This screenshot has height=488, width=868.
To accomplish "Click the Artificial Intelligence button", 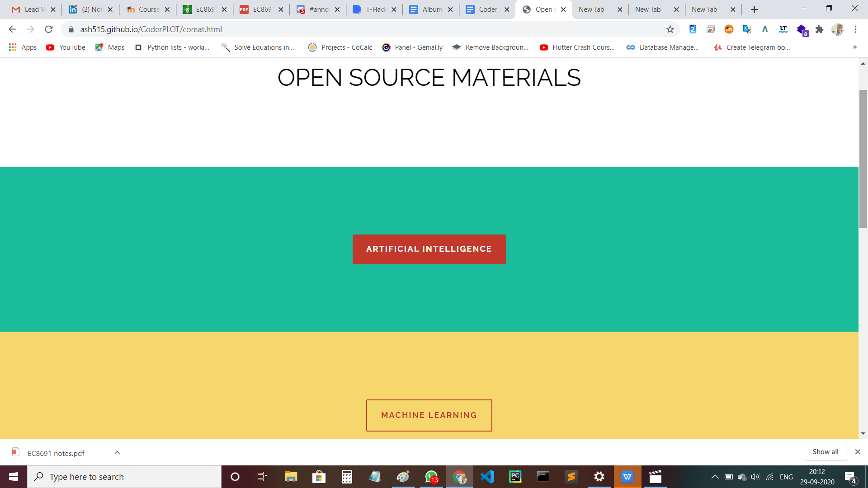I will 429,249.
